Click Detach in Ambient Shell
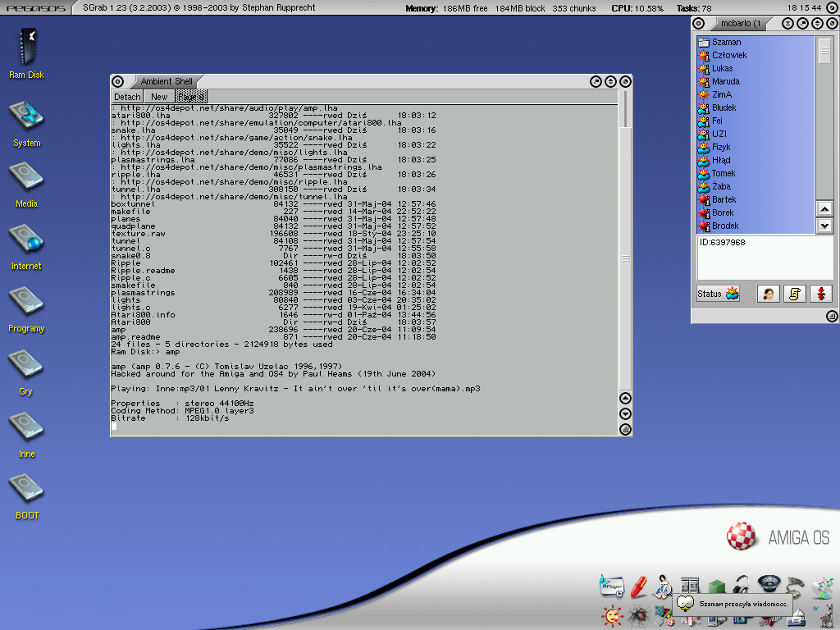Screen dimensions: 840x630 127,97
